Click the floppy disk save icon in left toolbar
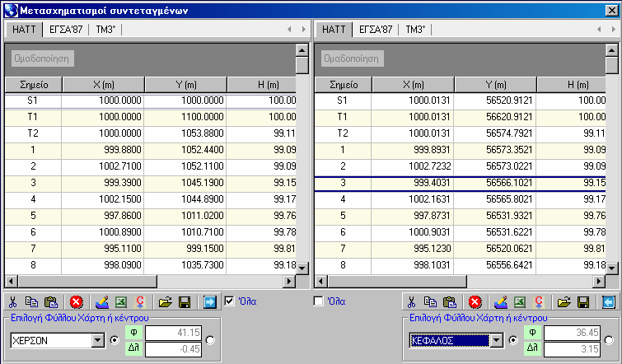Image resolution: width=622 pixels, height=364 pixels. pyautogui.click(x=185, y=302)
